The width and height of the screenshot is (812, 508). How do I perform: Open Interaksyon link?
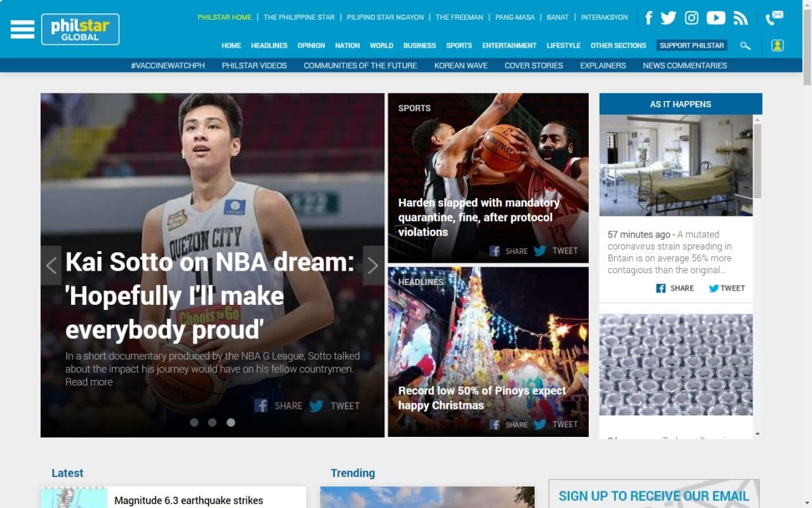point(605,17)
